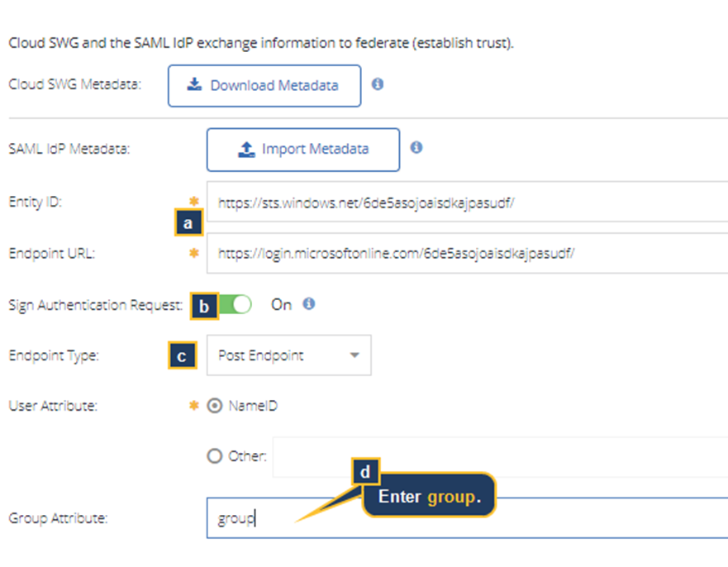Click info icon next to Download Metadata
Screen dimensions: 728x567
coord(378,83)
